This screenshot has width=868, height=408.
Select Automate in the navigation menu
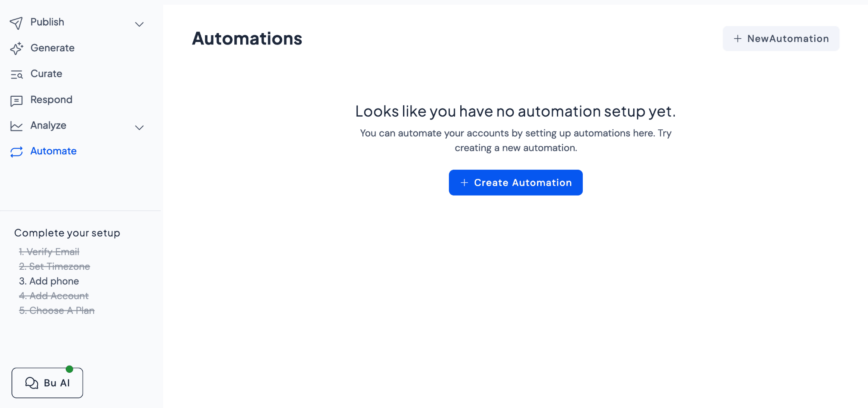(53, 151)
